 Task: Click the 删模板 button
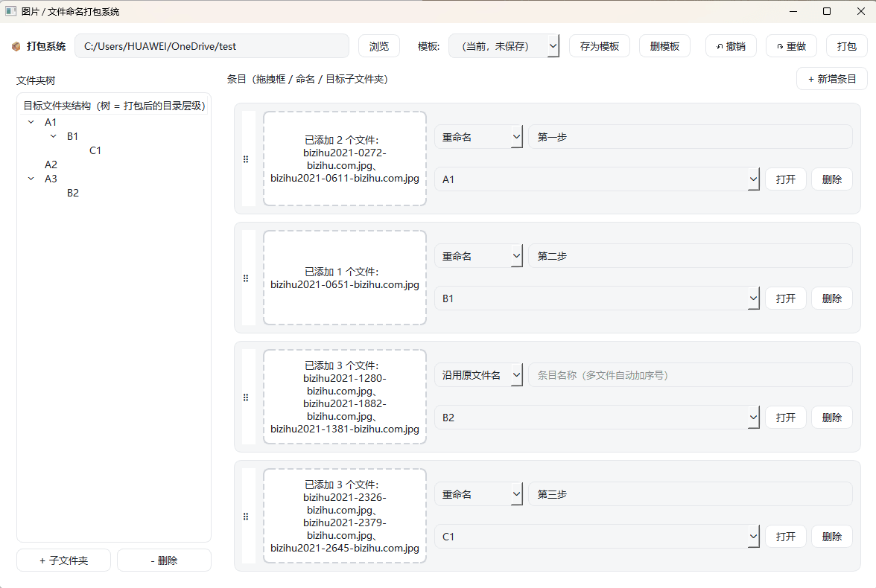click(x=664, y=46)
